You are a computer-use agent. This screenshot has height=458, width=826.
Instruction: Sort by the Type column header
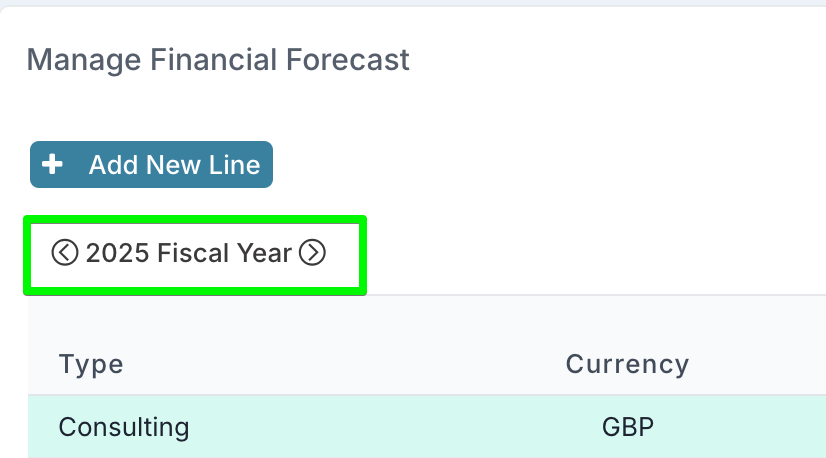click(91, 364)
